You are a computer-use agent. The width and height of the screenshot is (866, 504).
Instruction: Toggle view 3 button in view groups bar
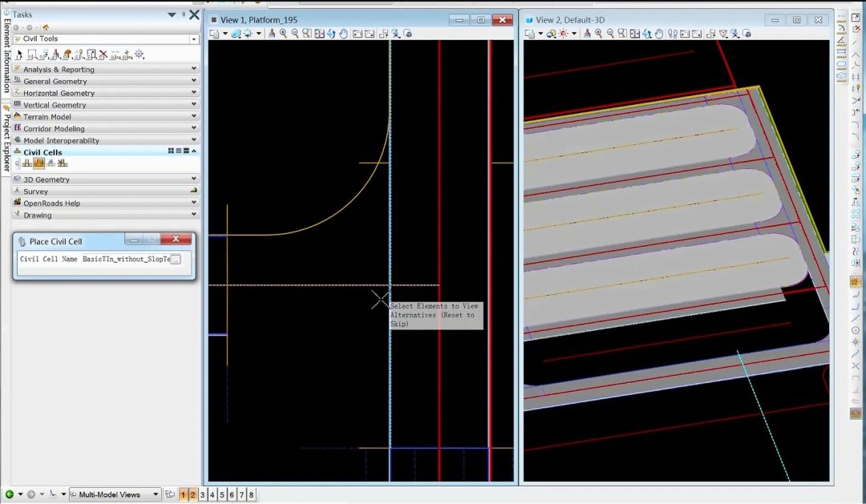(x=203, y=495)
